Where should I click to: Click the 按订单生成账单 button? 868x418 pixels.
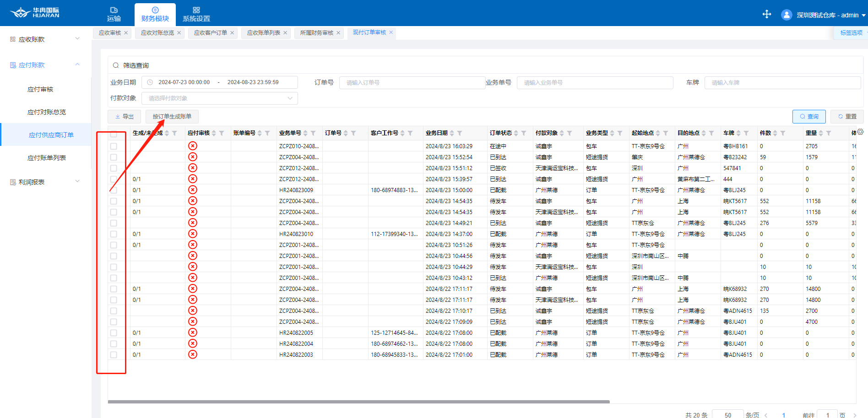click(172, 117)
